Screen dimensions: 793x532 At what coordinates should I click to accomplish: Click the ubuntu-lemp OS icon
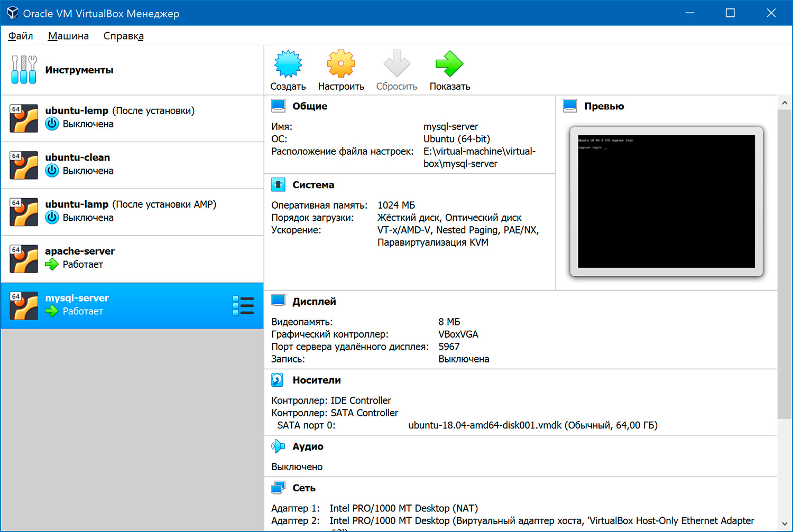coord(24,118)
